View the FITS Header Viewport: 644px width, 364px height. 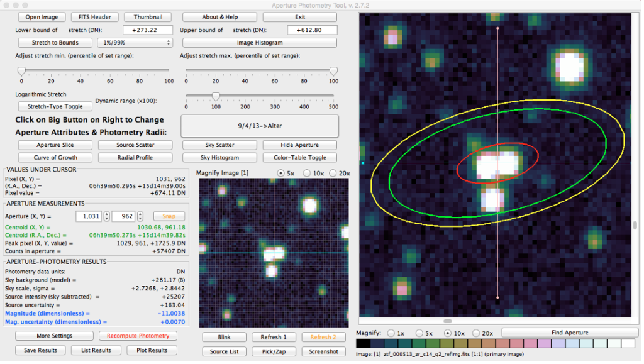[x=94, y=17]
